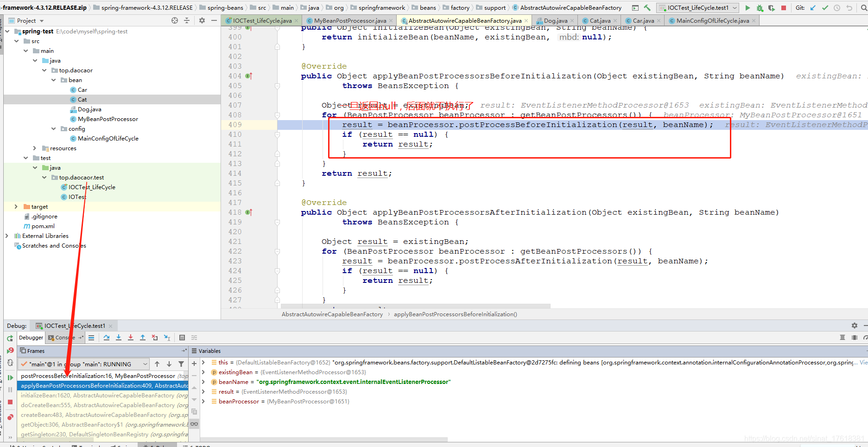Add a new watch with the plus icon
Screen dimensions: 868x447
[194, 364]
